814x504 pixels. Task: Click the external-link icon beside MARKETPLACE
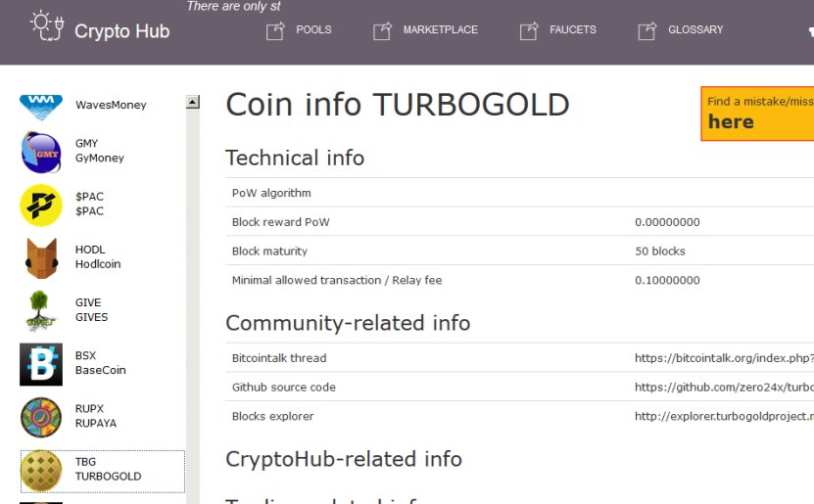(383, 31)
